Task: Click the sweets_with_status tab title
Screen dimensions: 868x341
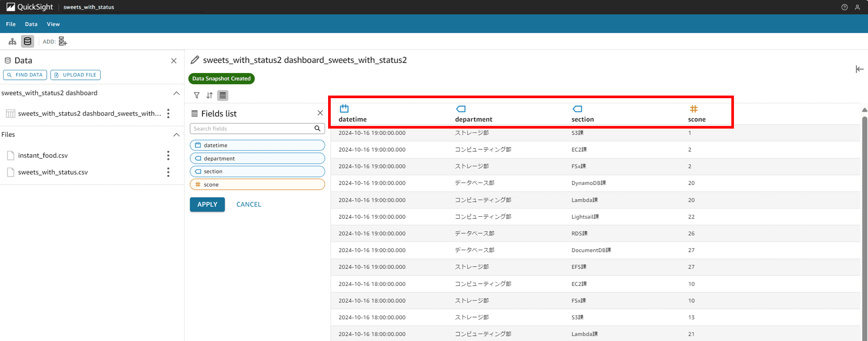Action: click(89, 7)
